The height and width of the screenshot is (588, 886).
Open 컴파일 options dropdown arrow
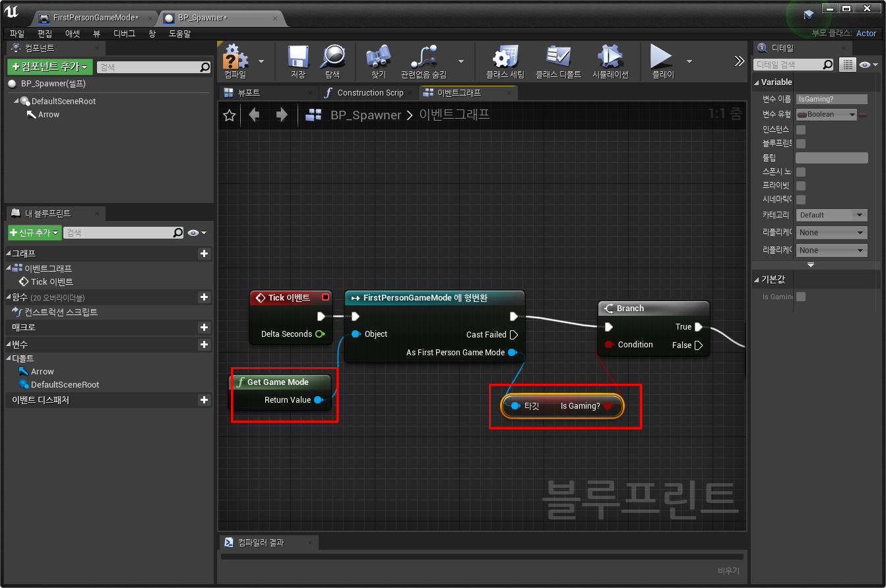(261, 61)
